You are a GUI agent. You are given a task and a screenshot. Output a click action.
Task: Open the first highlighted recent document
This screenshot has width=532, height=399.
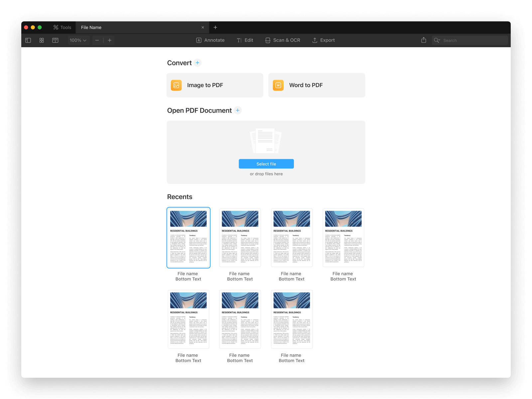pyautogui.click(x=189, y=237)
